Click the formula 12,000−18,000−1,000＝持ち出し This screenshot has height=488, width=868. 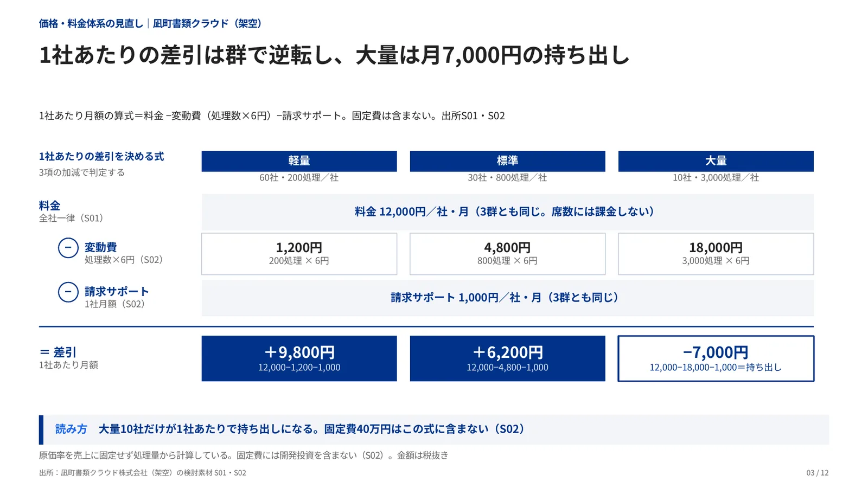point(716,368)
